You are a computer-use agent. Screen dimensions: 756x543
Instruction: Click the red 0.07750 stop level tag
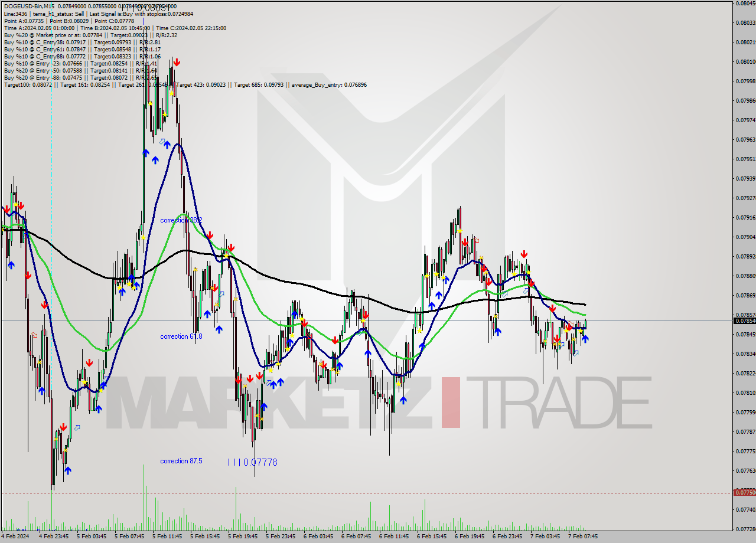[x=744, y=492]
